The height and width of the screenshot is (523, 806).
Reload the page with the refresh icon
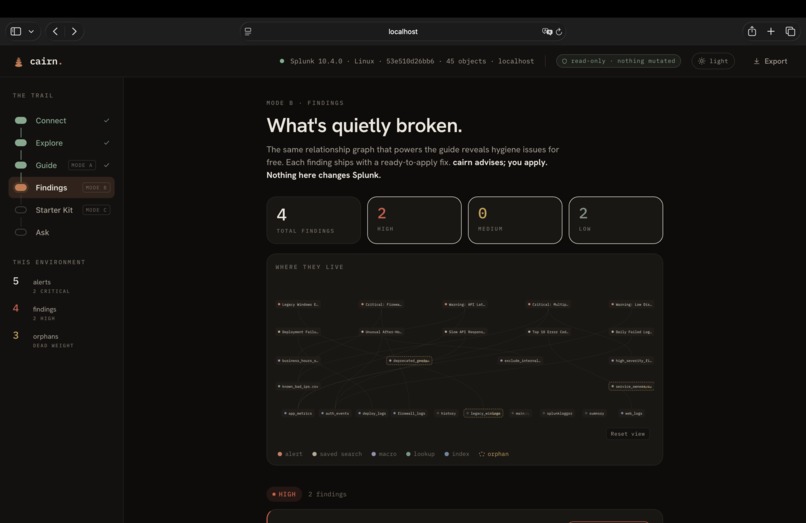pyautogui.click(x=559, y=31)
